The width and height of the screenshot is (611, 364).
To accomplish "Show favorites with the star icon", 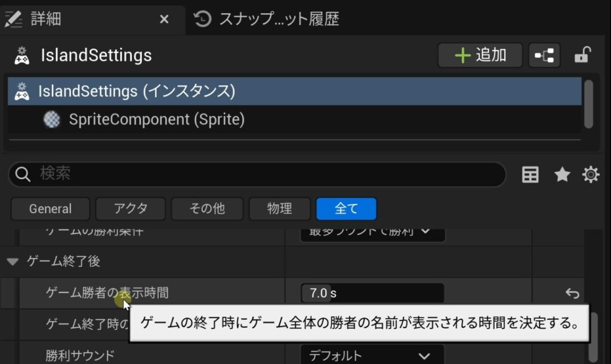I will [562, 174].
